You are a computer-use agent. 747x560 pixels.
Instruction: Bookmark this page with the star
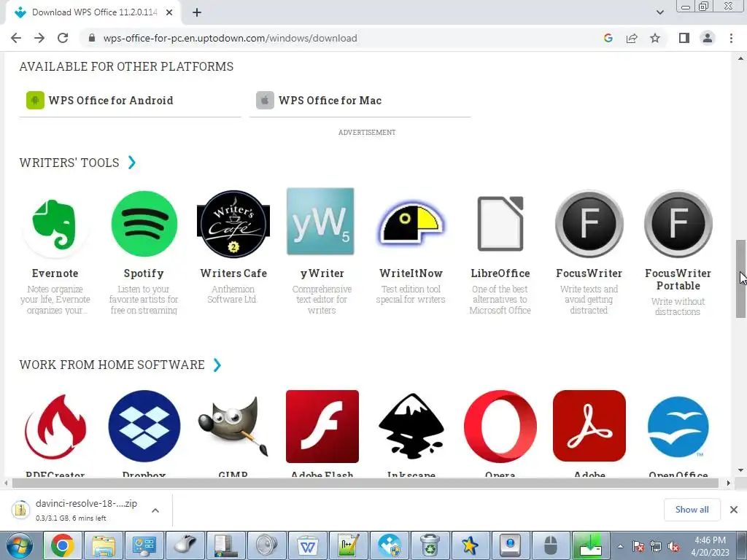[x=655, y=38]
